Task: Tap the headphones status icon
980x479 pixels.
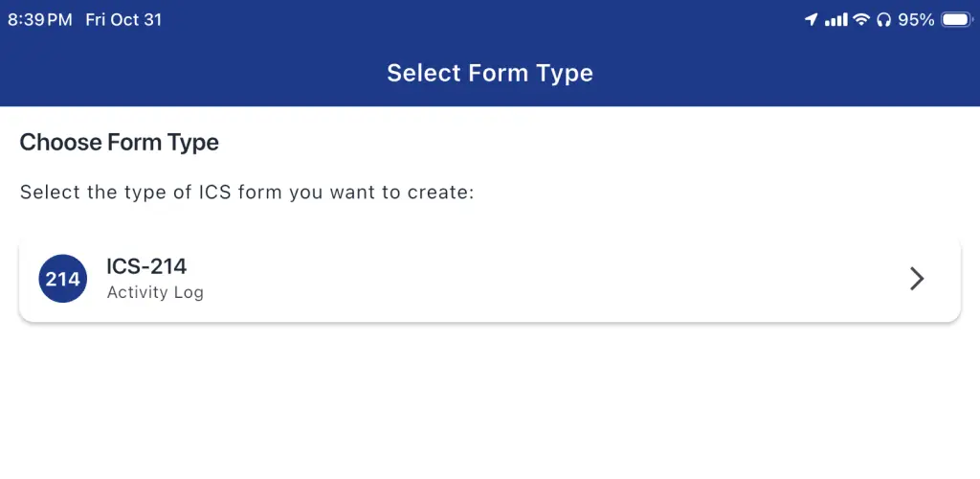Action: (x=883, y=20)
